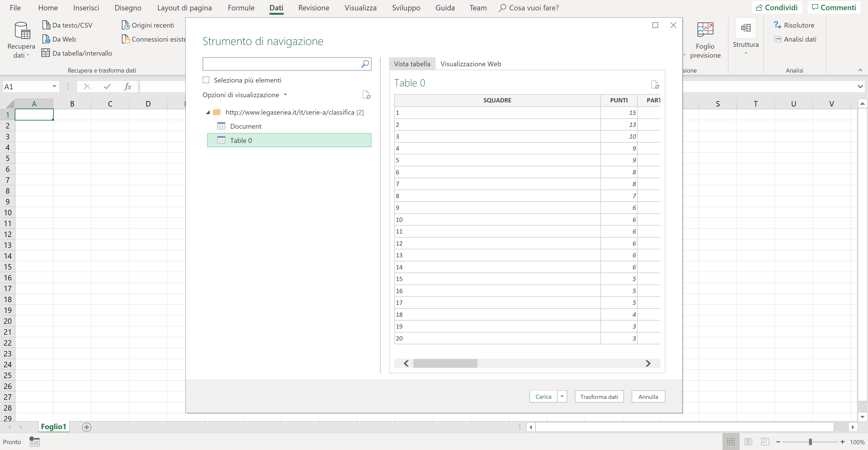Switch to the Home tab

(48, 7)
